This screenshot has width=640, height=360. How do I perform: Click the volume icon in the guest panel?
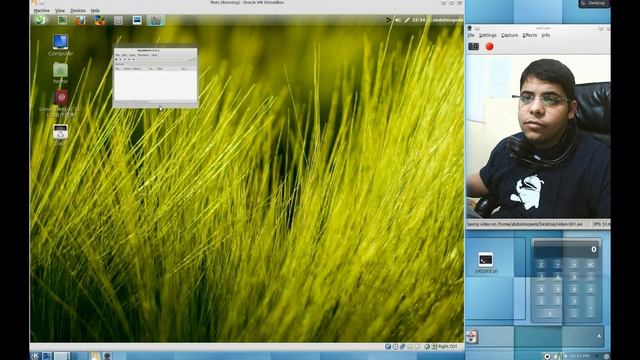click(x=398, y=20)
